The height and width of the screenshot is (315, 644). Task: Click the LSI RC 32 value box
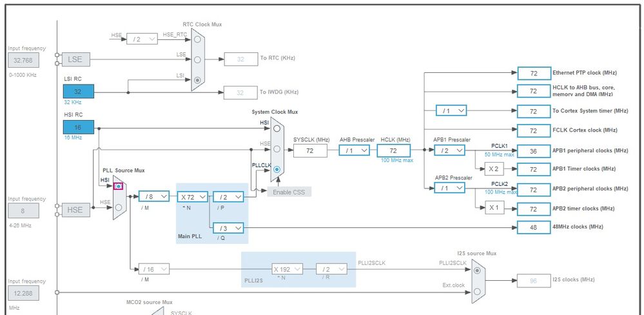coord(79,91)
